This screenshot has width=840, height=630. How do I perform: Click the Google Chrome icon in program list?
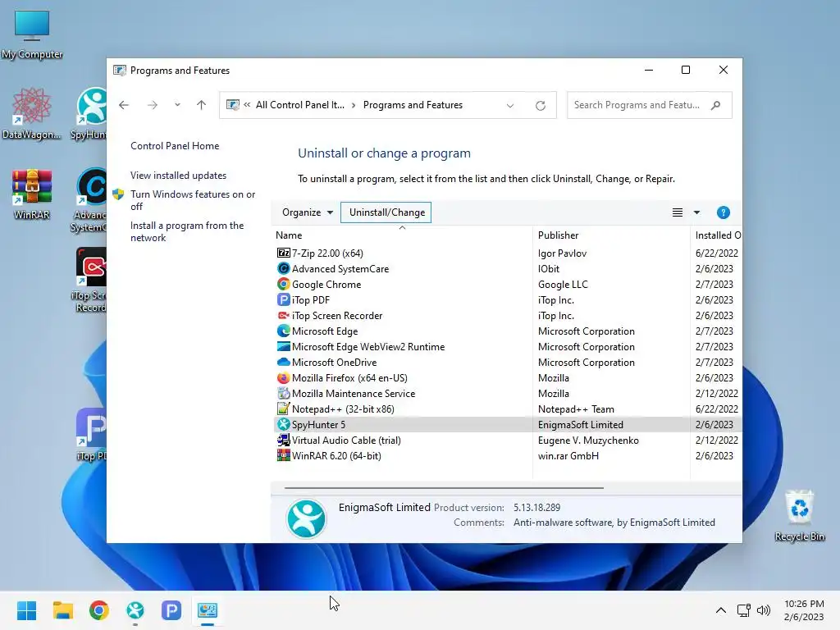[x=283, y=284]
